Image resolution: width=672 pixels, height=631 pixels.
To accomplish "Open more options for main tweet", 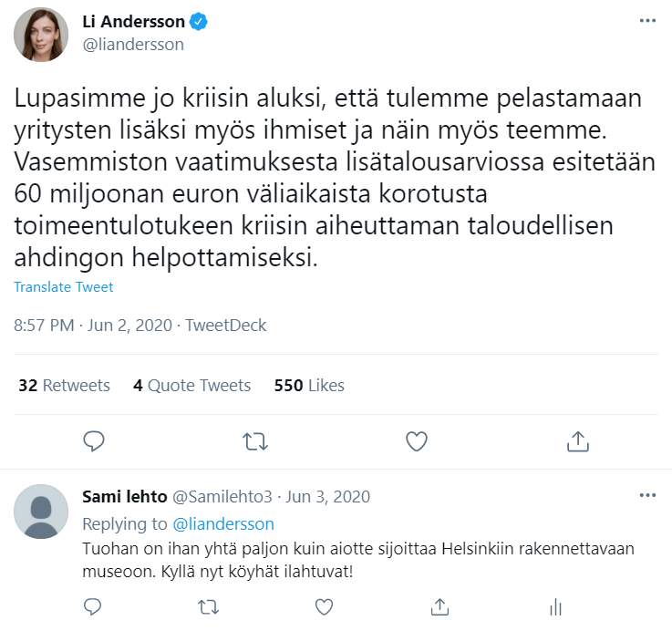I will tap(647, 21).
